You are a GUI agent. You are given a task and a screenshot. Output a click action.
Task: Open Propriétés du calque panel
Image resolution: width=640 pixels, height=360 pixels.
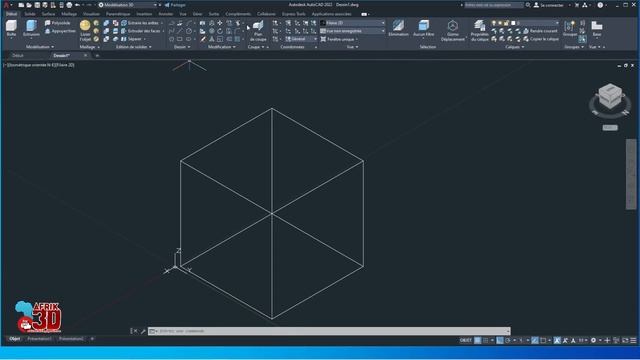480,31
